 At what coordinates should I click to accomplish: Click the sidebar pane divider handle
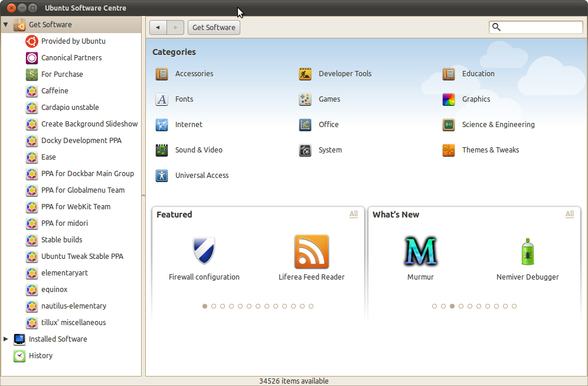pyautogui.click(x=143, y=196)
